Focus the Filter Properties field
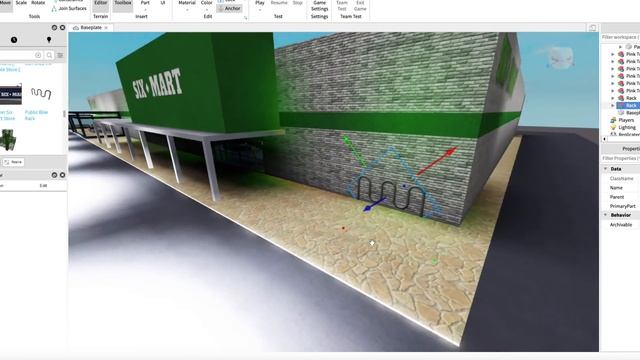Screen dimensions: 640x360 [x=620, y=158]
